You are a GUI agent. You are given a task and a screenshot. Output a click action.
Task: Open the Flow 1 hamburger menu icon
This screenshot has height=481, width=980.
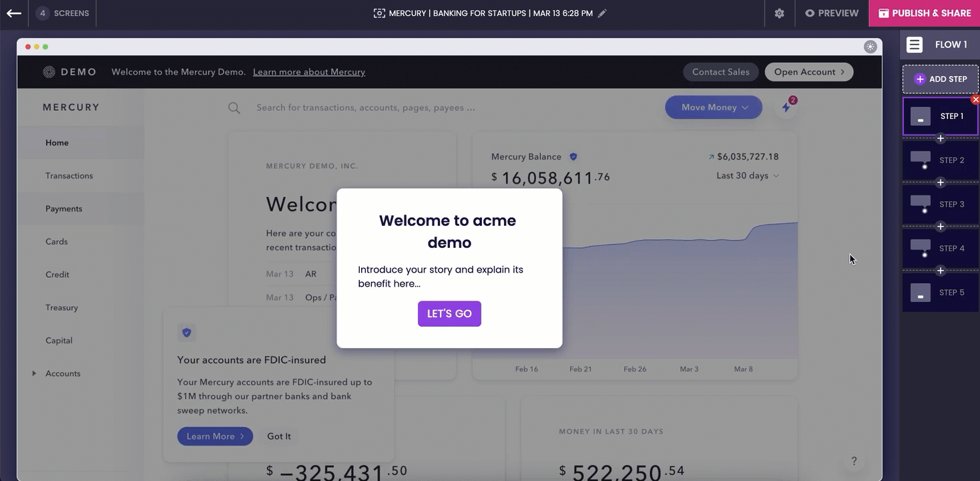click(915, 45)
